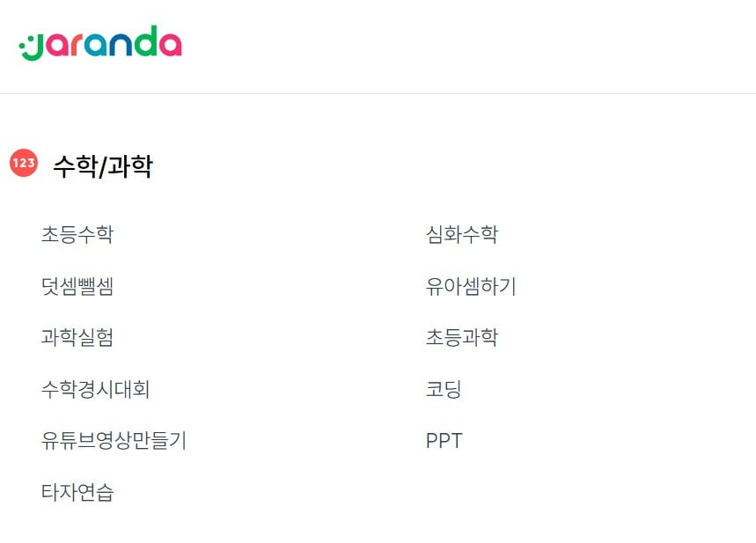Open the 초등과학 category
Screen dimensions: 756x543
[x=461, y=337]
